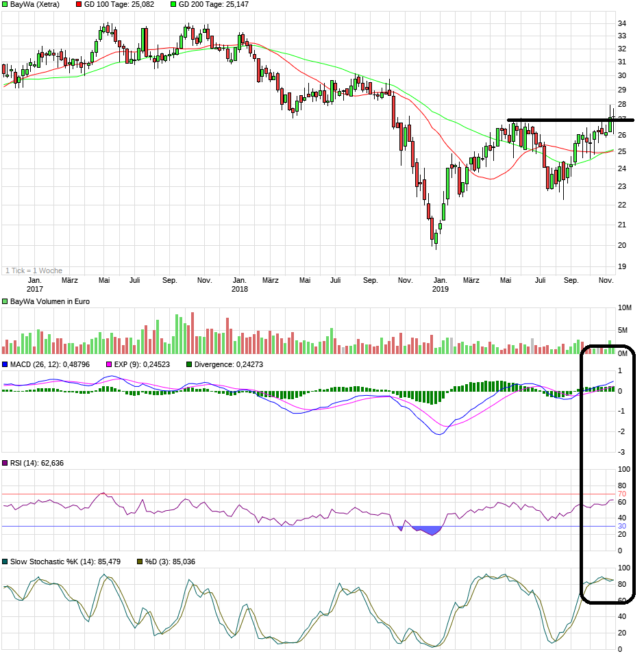
Task: Select the Jan. 2017 date label
Action: point(35,284)
